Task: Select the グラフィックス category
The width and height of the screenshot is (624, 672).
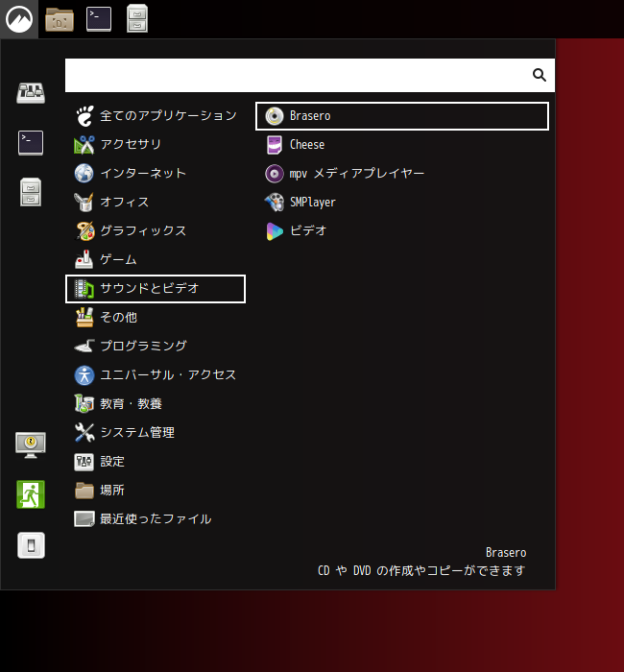Action: (156, 231)
